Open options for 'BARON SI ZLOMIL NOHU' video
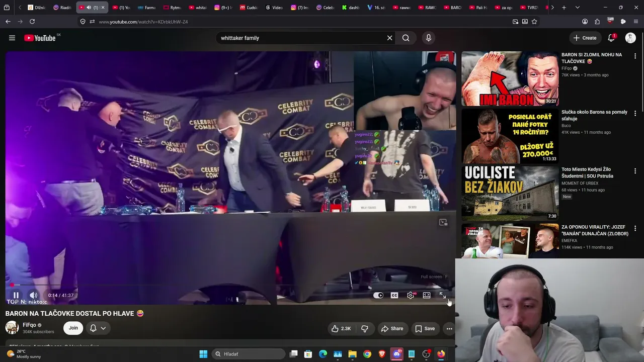The image size is (644, 362). pos(635,56)
